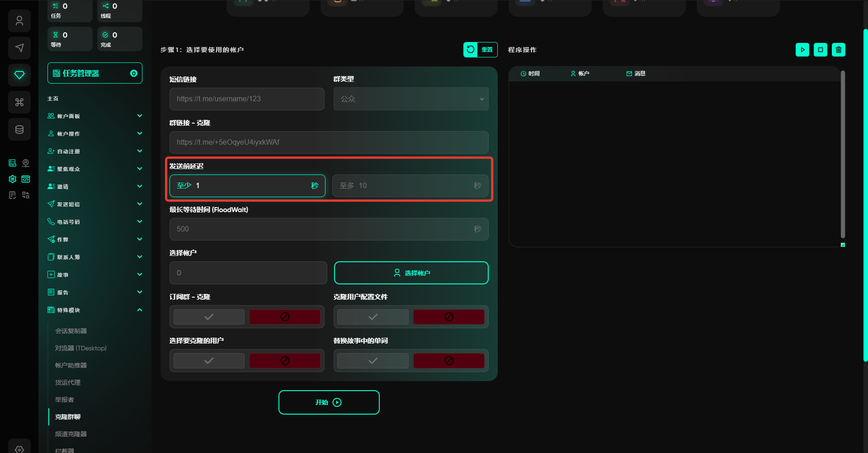This screenshot has width=868, height=453.
Task: Disable 克隆用户配置文件 with red block option
Action: coord(448,317)
